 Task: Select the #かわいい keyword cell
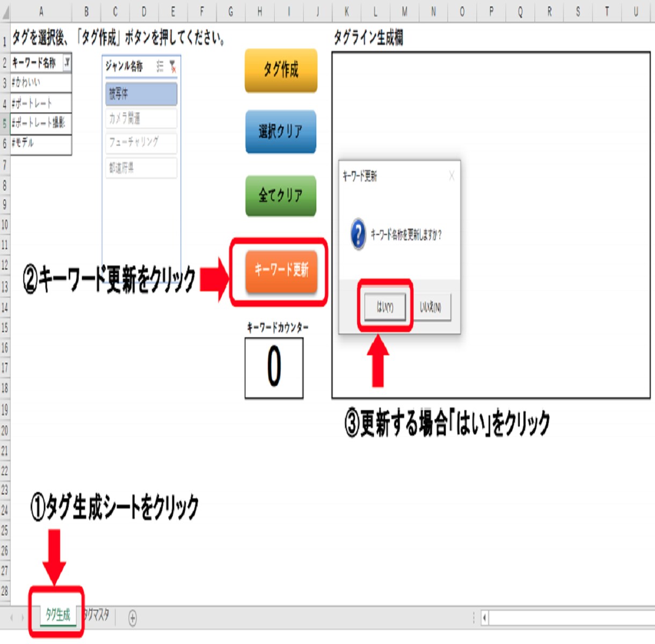click(x=41, y=83)
